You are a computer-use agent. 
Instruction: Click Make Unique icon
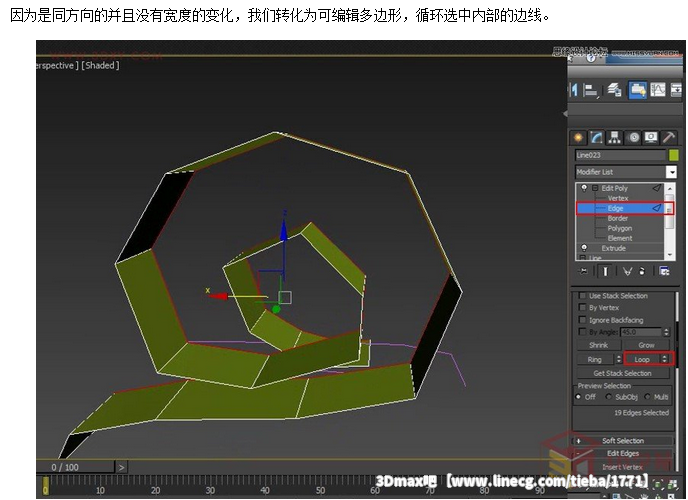[x=627, y=271]
